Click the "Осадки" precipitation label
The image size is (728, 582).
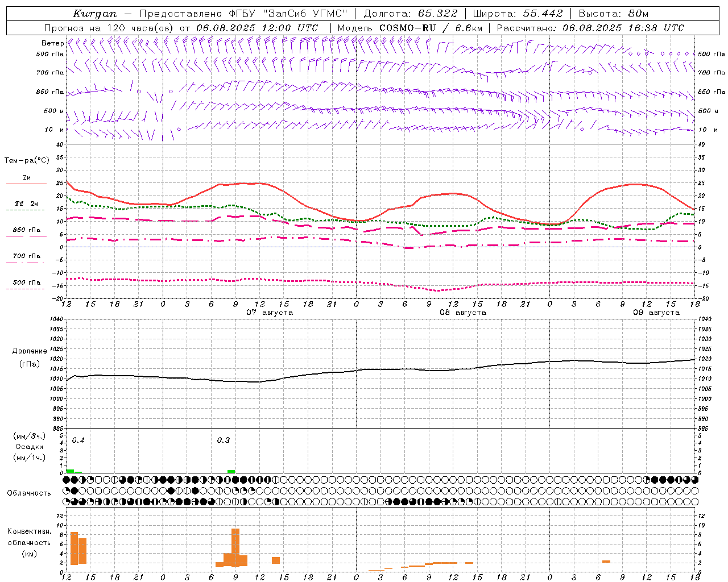(30, 447)
